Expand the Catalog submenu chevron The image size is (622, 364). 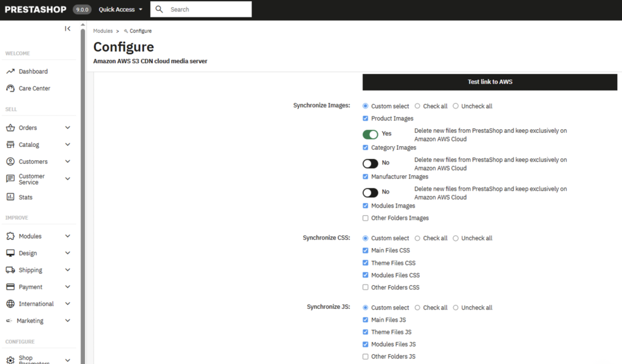(67, 144)
